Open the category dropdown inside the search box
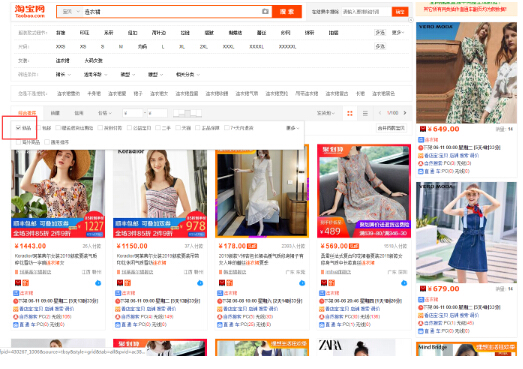 click(71, 12)
